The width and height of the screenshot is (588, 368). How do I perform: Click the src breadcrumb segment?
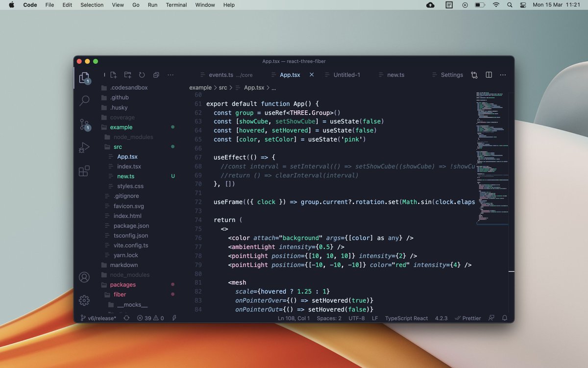coord(223,88)
